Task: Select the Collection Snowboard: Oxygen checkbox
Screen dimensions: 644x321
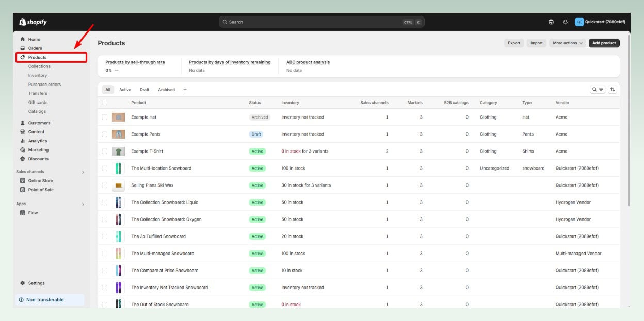Action: tap(105, 219)
